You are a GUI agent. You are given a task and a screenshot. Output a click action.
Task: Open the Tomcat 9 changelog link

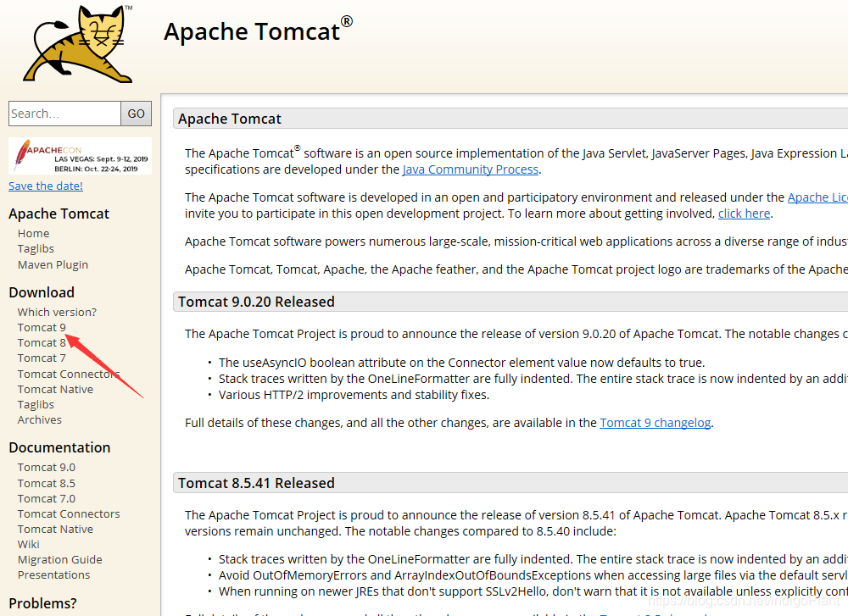(x=655, y=423)
